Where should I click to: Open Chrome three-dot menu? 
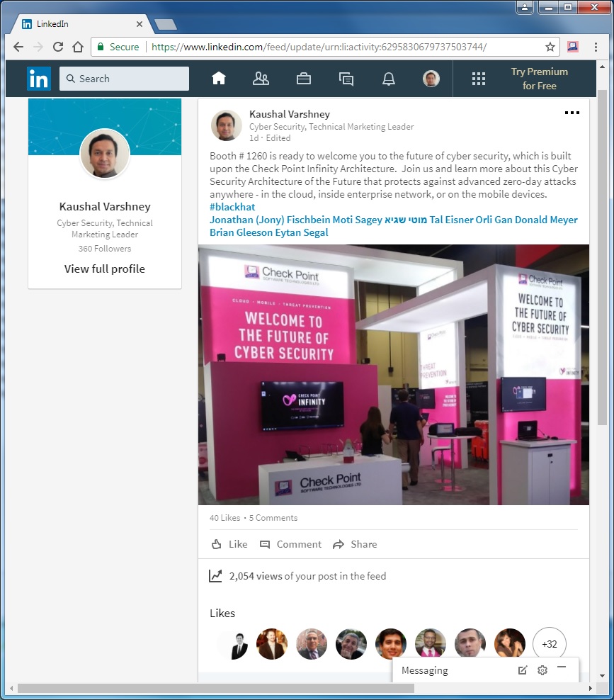click(x=596, y=47)
